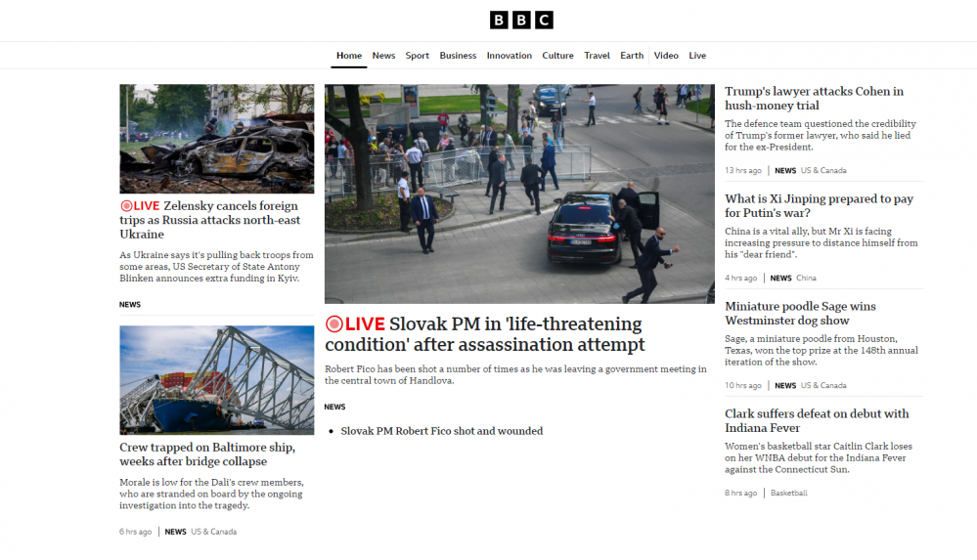Image resolution: width=977 pixels, height=560 pixels.
Task: Open the burnt car story thumbnail
Action: (216, 138)
